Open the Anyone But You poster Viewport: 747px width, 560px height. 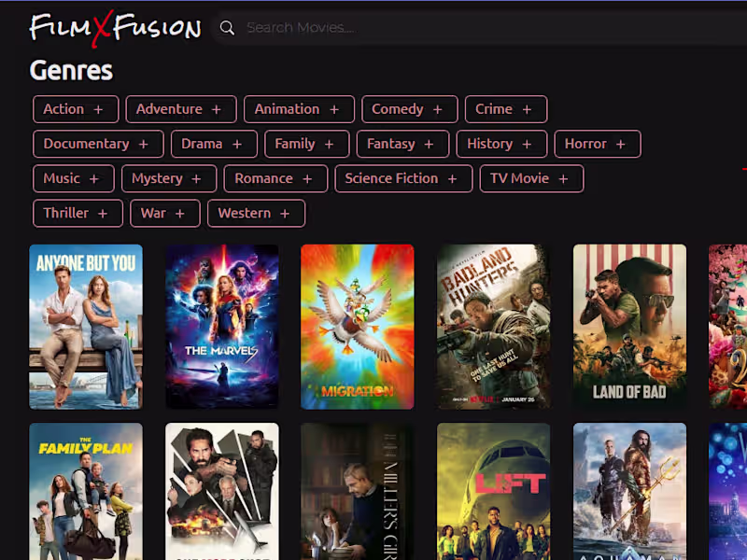point(86,327)
